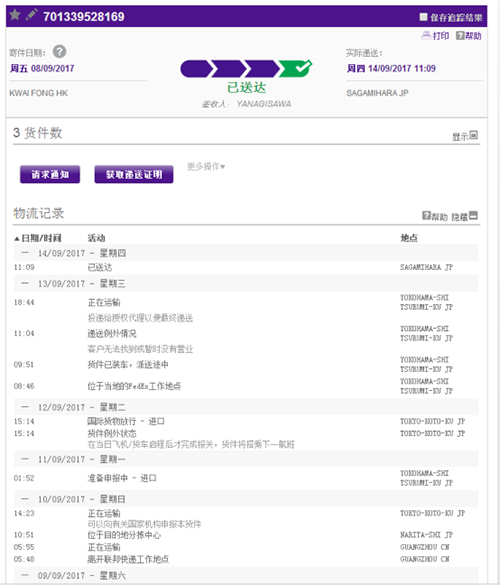Click the green delivered progress step
The image size is (500, 585).
296,68
